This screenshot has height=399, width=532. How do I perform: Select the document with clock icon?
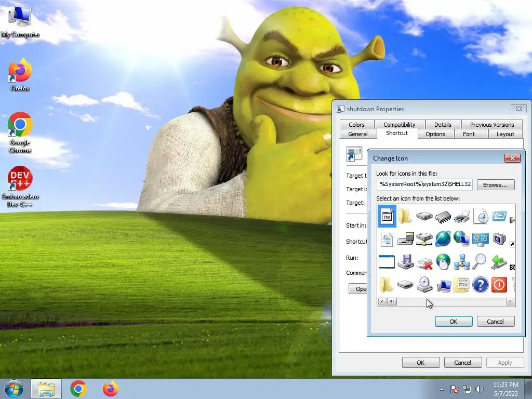coord(481,216)
